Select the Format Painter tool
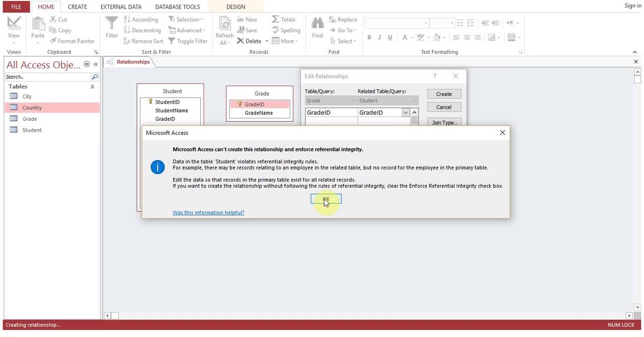The height and width of the screenshot is (337, 644). click(x=71, y=41)
